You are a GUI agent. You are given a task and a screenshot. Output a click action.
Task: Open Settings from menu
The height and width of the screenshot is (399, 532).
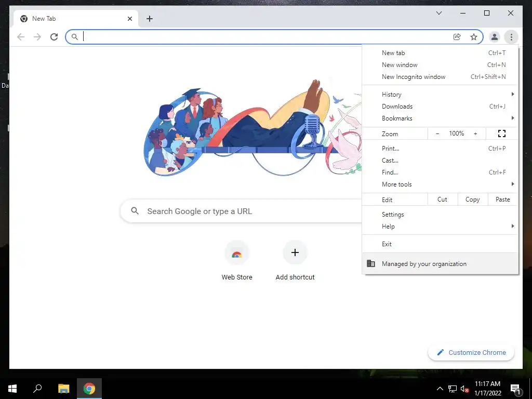(440, 215)
